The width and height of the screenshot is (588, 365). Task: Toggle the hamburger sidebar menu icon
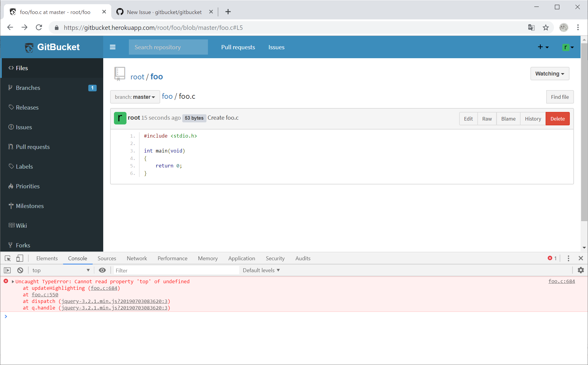pyautogui.click(x=112, y=47)
